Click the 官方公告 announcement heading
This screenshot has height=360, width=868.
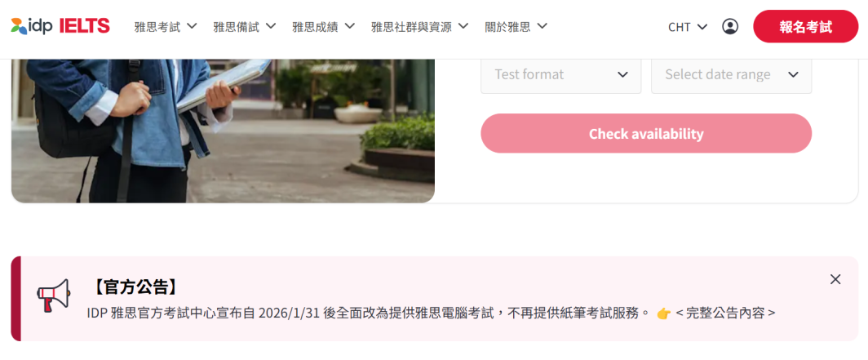135,287
